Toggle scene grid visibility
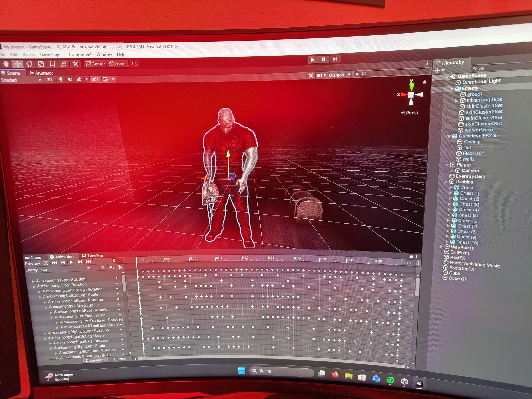532x399 pixels. click(105, 79)
